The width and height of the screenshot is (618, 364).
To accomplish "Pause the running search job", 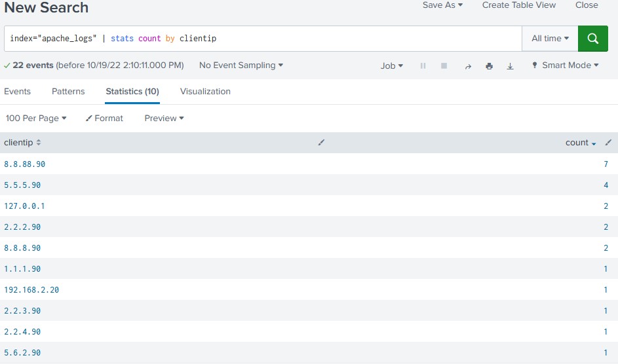I will 423,66.
